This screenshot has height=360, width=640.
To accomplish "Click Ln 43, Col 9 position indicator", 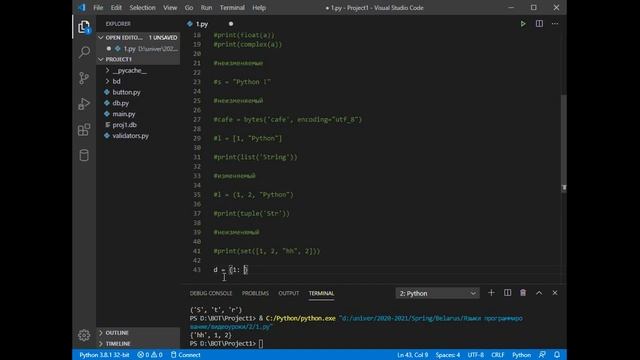I will click(x=413, y=355).
